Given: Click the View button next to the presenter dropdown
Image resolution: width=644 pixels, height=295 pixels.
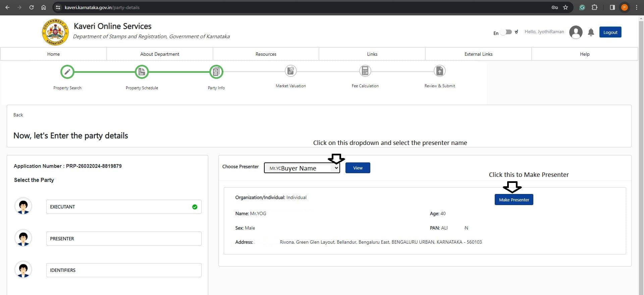Looking at the screenshot, I should [358, 168].
